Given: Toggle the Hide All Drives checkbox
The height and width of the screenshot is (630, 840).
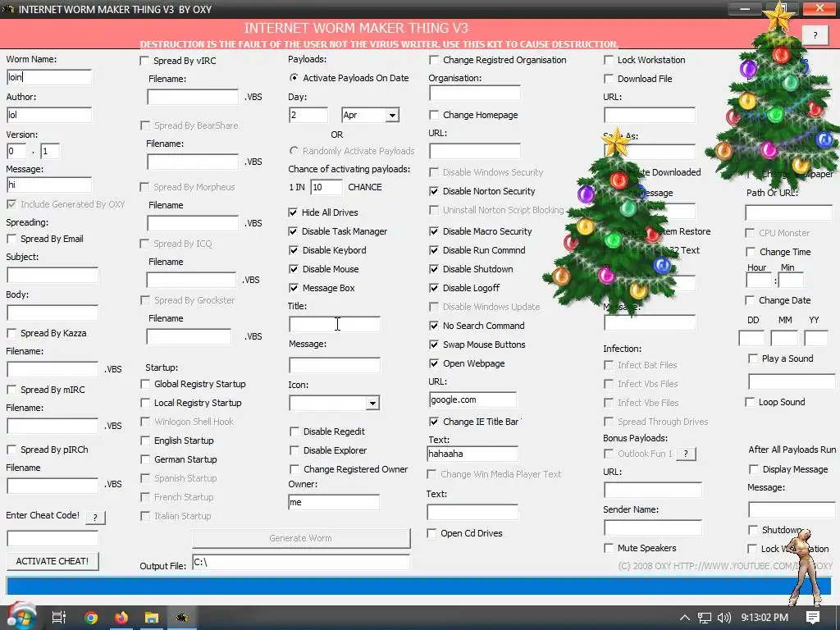Looking at the screenshot, I should pyautogui.click(x=293, y=212).
